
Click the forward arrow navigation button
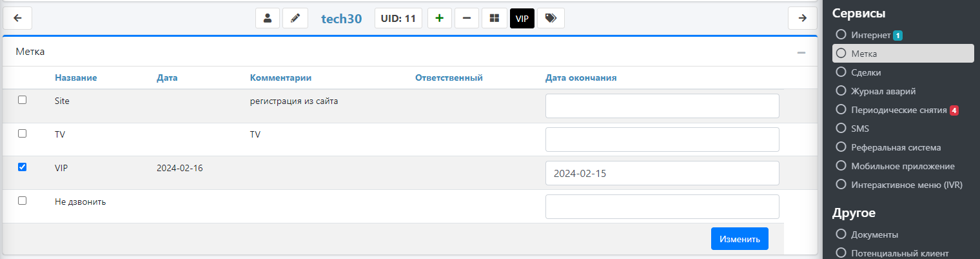[x=802, y=18]
